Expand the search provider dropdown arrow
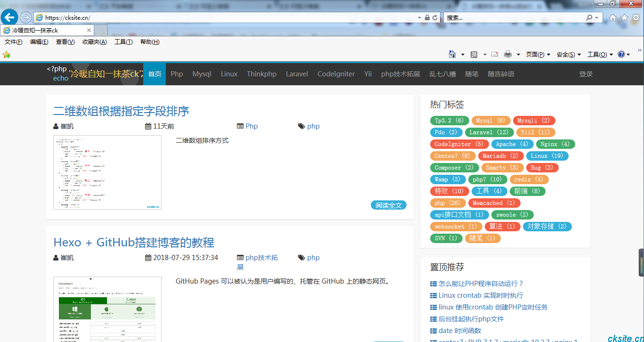 [x=597, y=17]
